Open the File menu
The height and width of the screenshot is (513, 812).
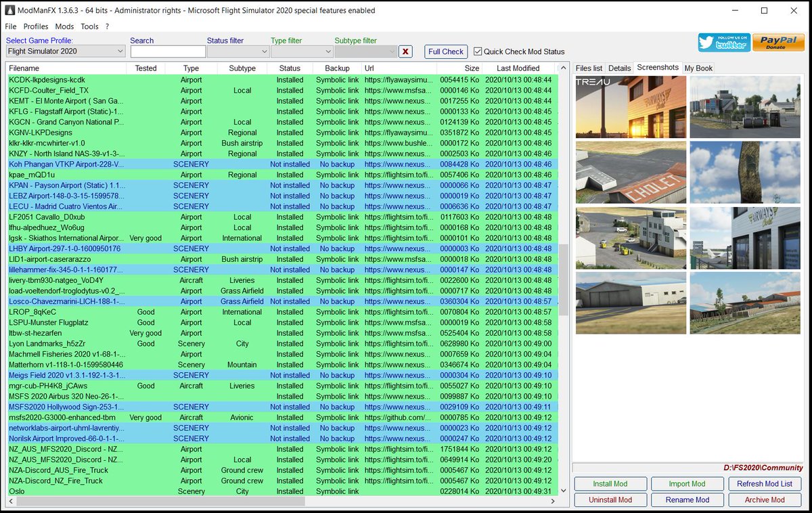[11, 26]
